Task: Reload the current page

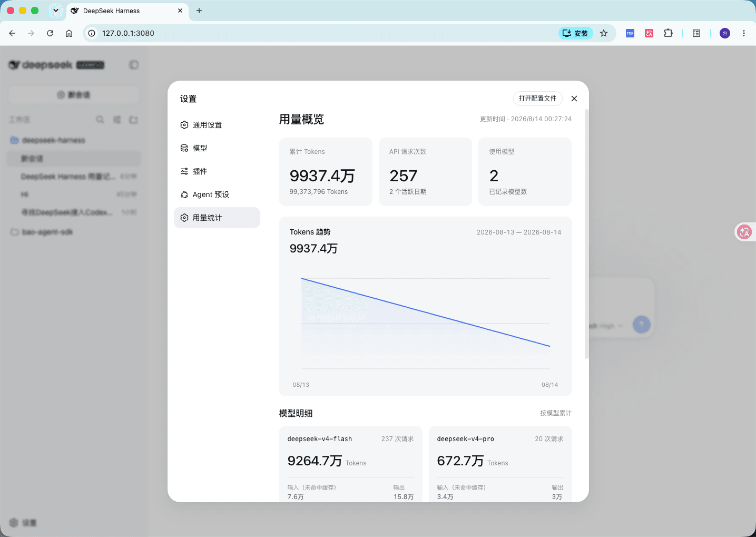Action: (x=50, y=33)
